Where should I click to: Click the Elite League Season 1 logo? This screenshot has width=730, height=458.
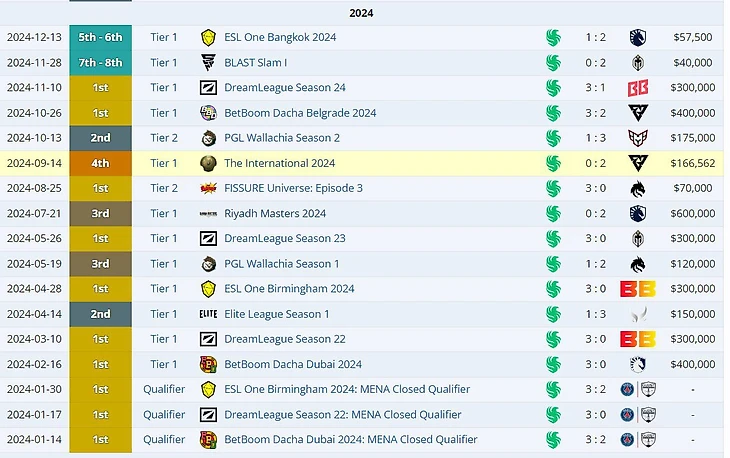tap(208, 314)
